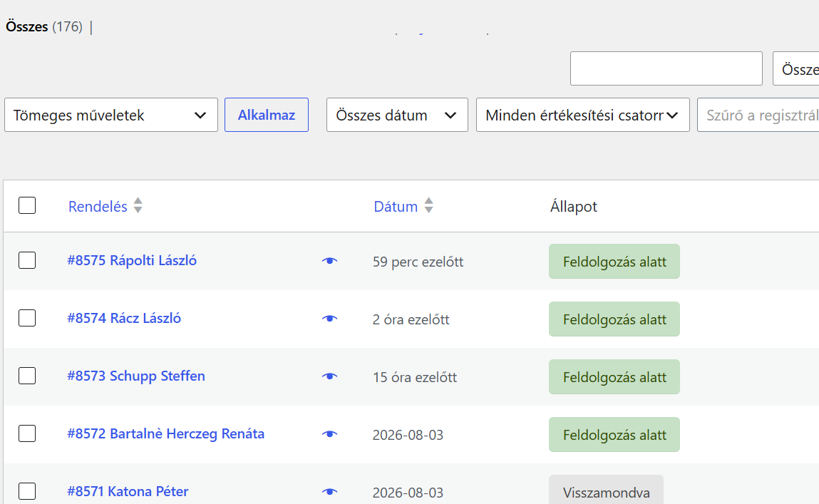The height and width of the screenshot is (504, 819).
Task: Focus the Szűrő a regisztrált customer filter field
Action: pos(758,115)
